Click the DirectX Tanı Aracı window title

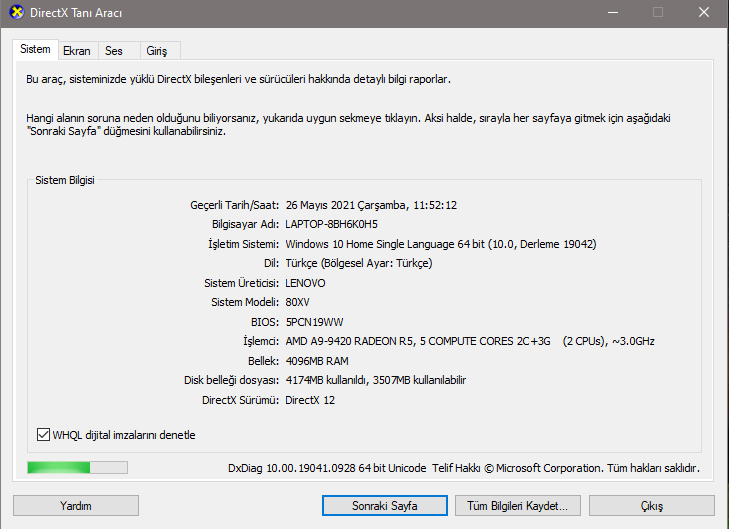coord(76,13)
